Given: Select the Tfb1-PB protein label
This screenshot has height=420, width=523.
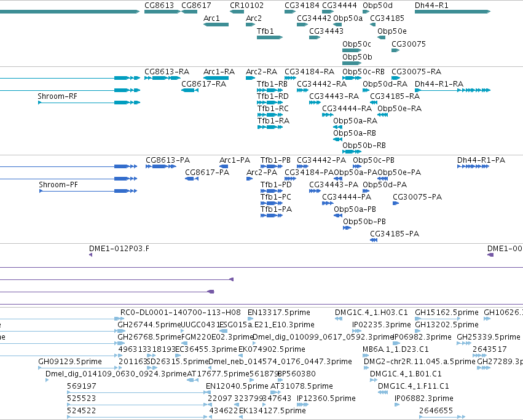Looking at the screenshot, I should click(x=275, y=160).
